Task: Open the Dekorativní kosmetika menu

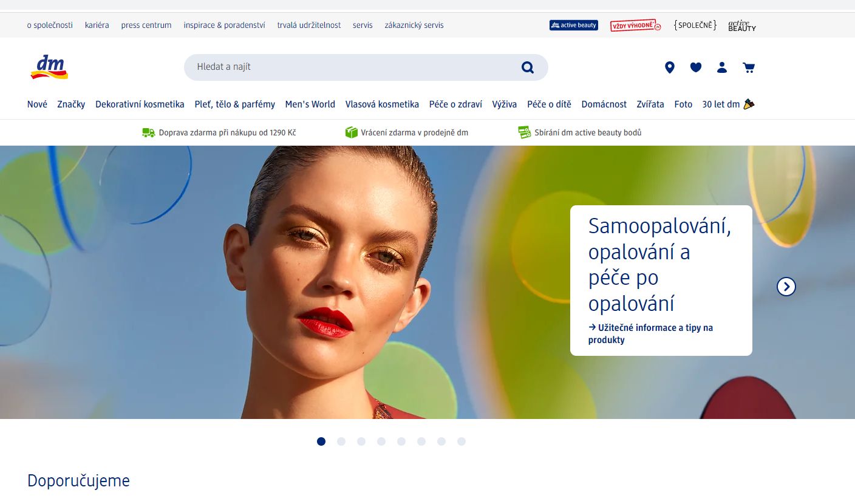Action: (x=140, y=104)
